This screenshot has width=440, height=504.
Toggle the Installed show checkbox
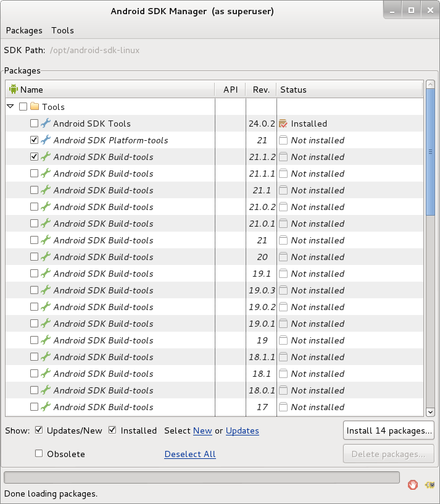coord(112,430)
